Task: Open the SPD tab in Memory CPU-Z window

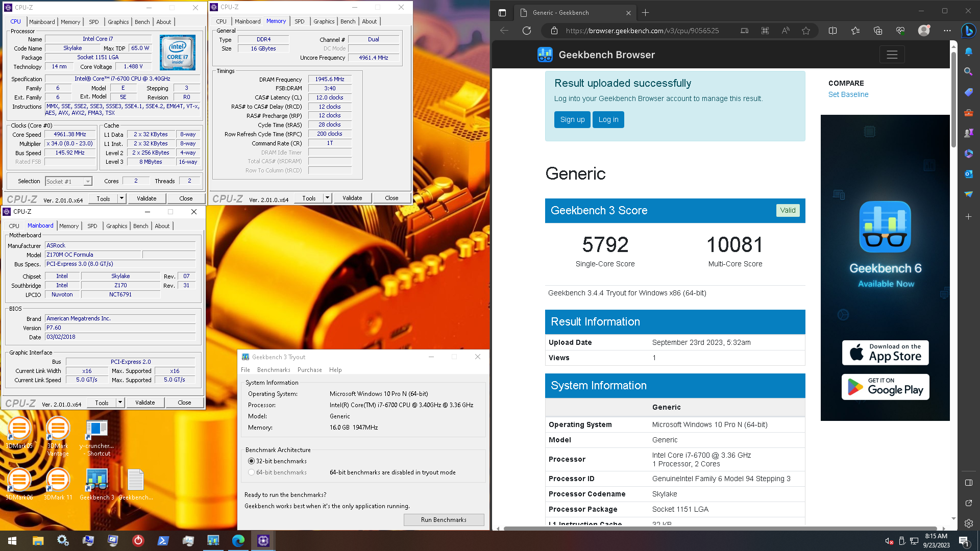Action: pyautogui.click(x=300, y=21)
